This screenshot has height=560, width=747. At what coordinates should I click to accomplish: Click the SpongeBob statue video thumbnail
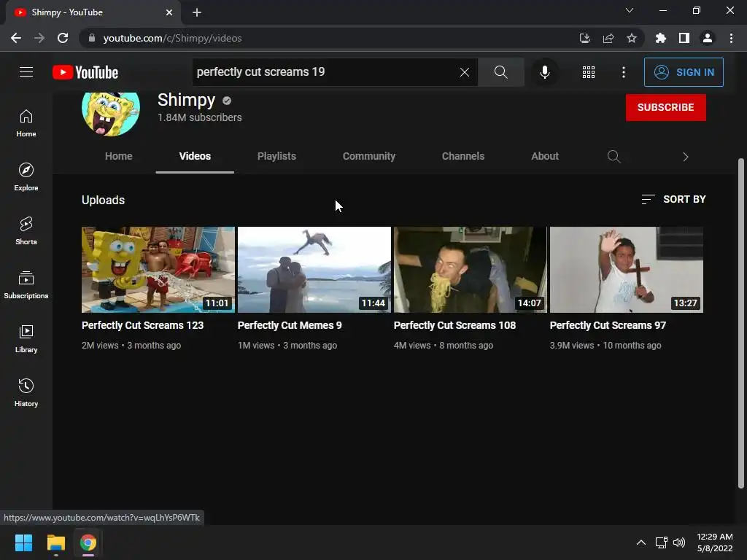coord(158,270)
